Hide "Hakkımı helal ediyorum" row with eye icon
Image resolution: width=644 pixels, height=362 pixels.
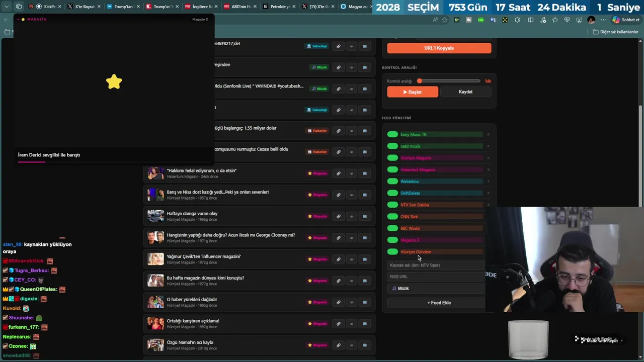point(352,173)
